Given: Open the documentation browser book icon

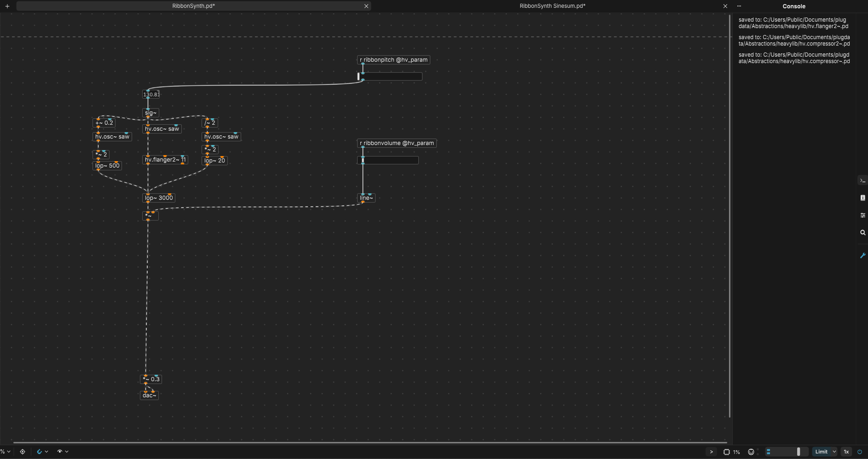Looking at the screenshot, I should [x=862, y=198].
